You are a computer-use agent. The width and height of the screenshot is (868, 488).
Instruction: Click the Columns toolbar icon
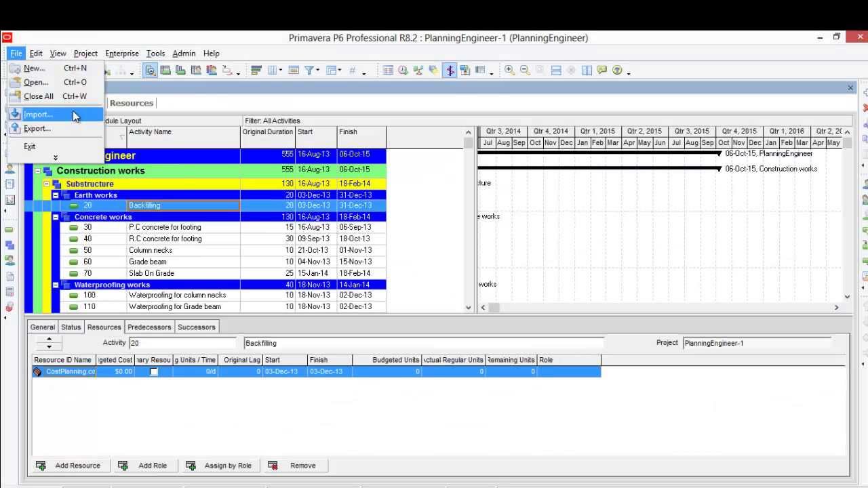pyautogui.click(x=273, y=70)
